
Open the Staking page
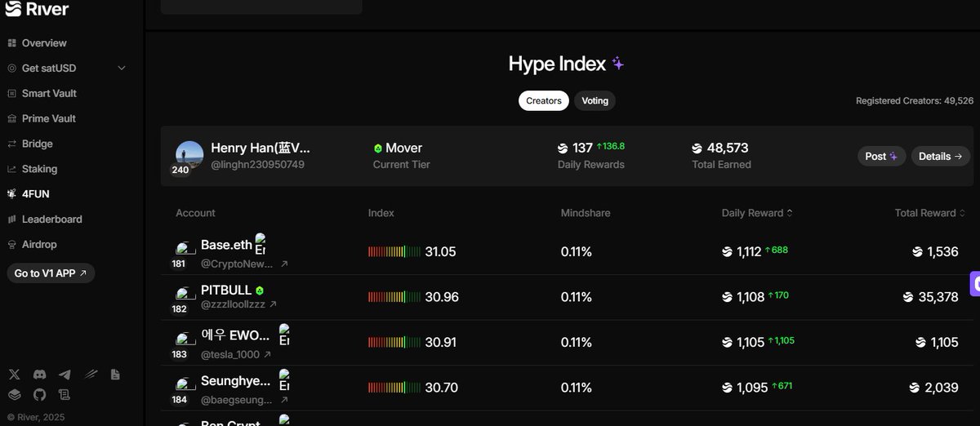39,170
